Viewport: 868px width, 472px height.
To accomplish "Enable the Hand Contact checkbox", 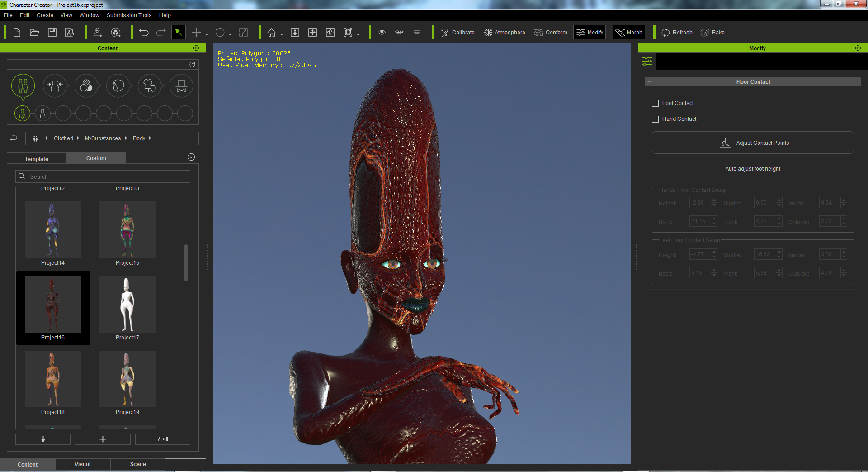I will (655, 119).
